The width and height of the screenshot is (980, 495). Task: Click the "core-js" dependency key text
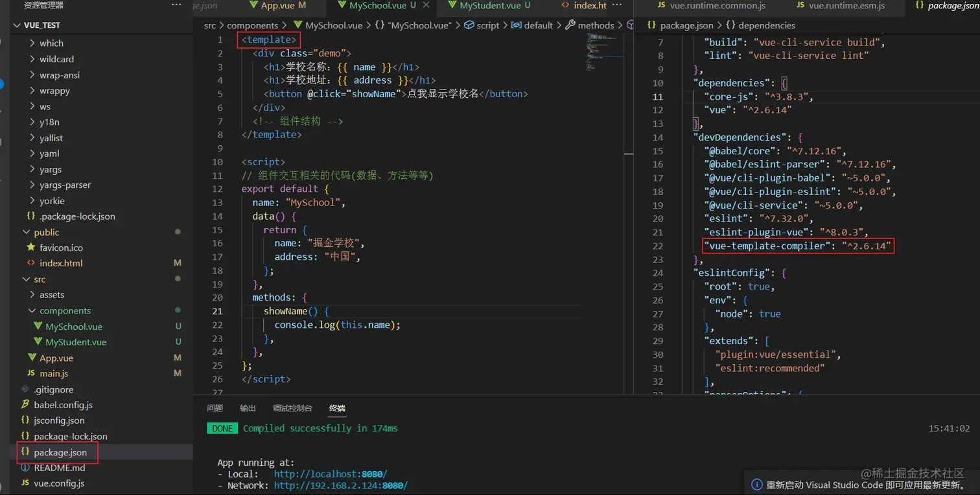(729, 97)
